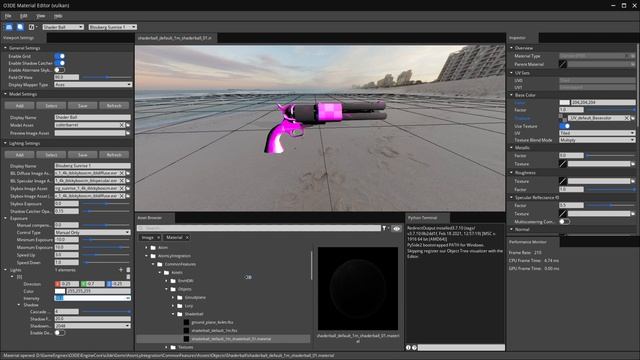Add a new element to Lights
Screen dimensions: 640x360
pos(121,270)
